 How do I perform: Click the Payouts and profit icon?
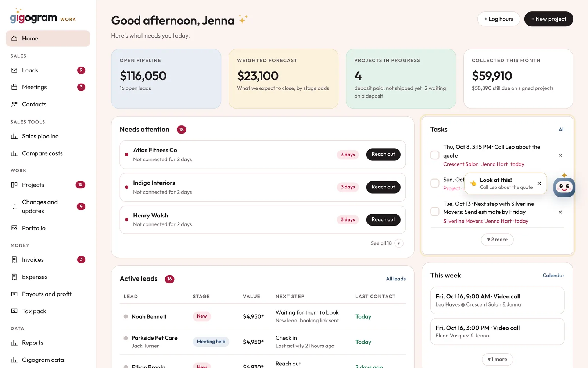click(x=14, y=294)
